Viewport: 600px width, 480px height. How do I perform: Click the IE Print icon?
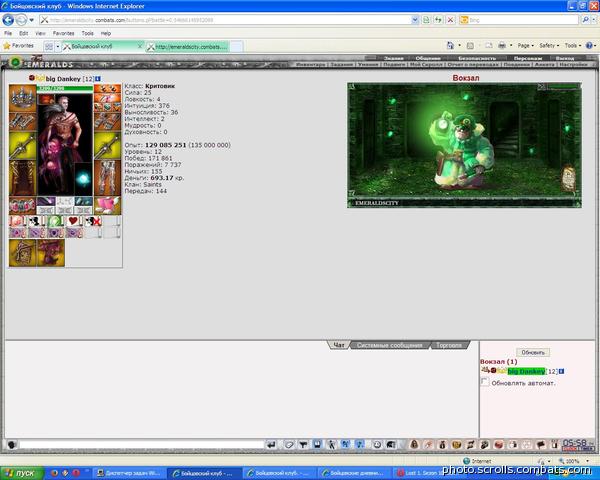(x=502, y=46)
